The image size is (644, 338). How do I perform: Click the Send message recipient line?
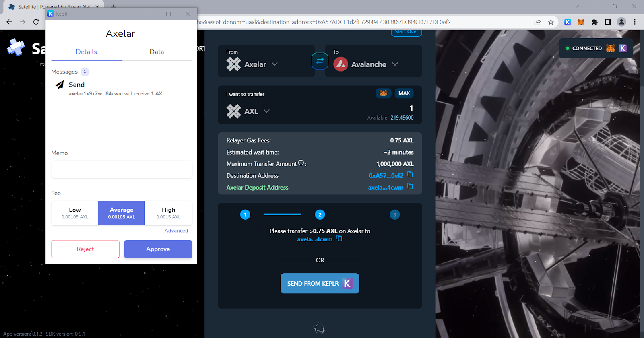click(x=117, y=93)
